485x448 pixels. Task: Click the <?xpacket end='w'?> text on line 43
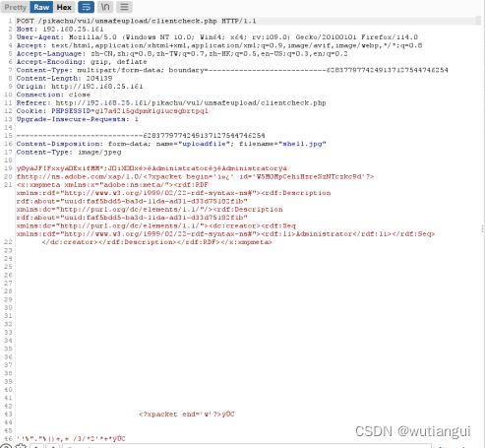180,415
